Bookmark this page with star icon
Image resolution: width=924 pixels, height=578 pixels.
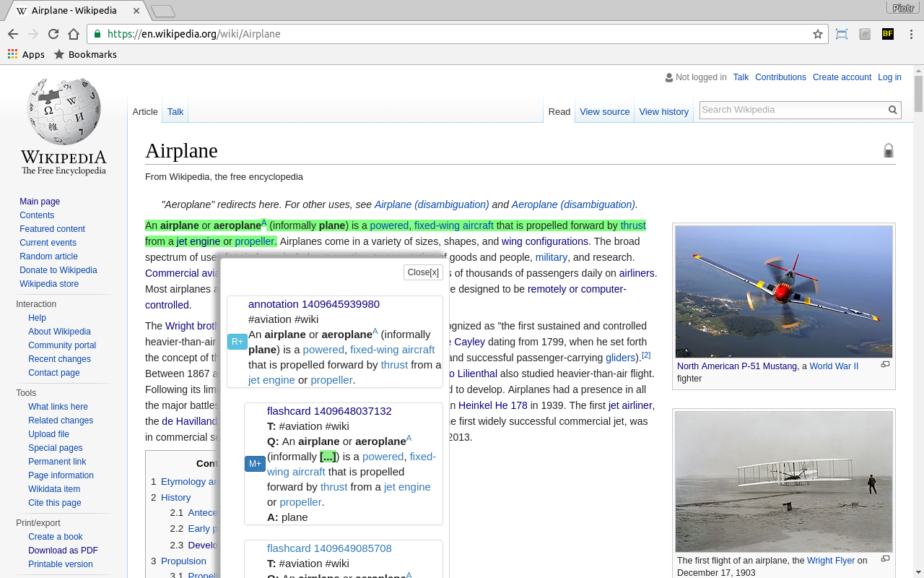point(817,34)
